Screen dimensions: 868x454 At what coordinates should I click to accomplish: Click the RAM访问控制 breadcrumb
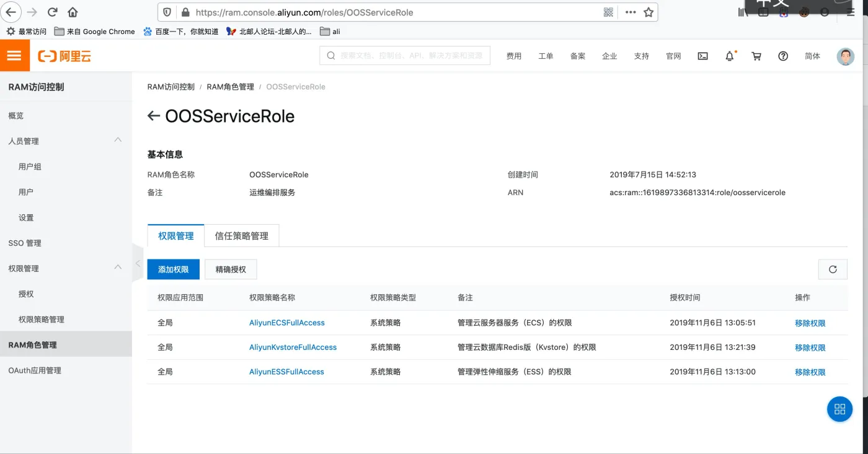tap(171, 87)
